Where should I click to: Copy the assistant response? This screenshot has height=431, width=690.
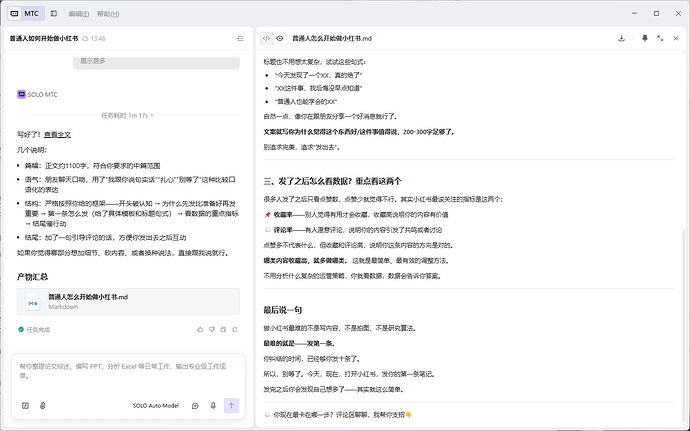[x=223, y=329]
